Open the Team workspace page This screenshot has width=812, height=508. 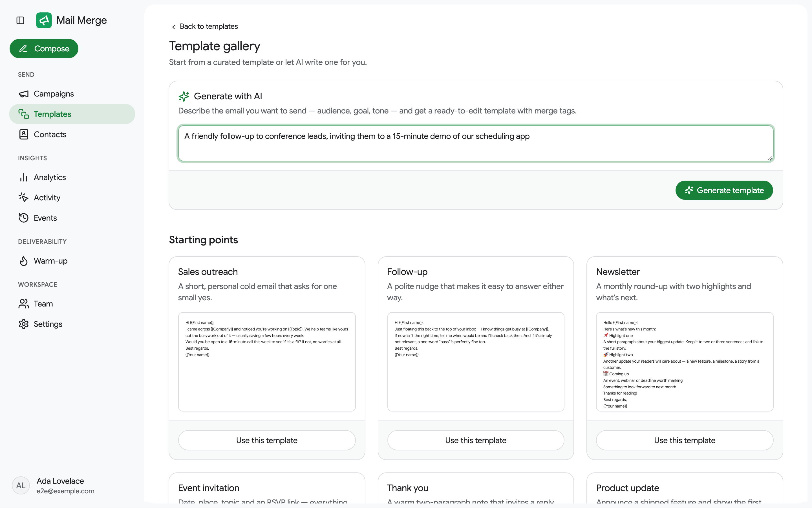(x=72, y=304)
